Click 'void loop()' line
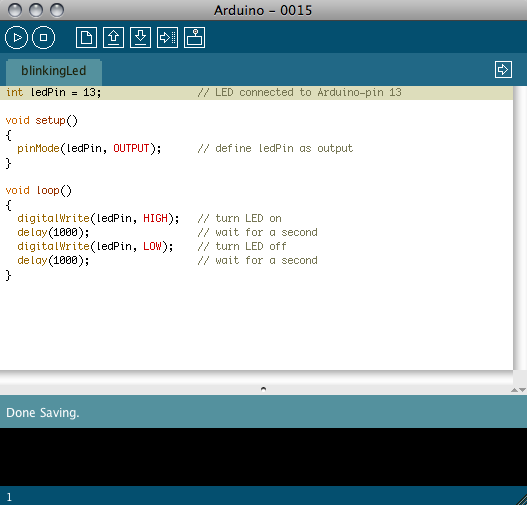Viewport: 527px width, 505px height. [x=38, y=191]
